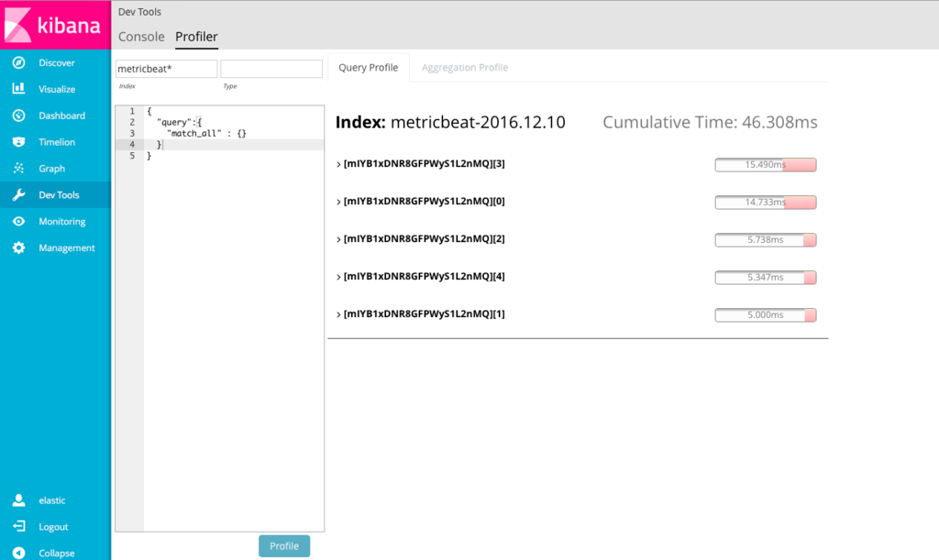Click the 15.490ms time bar
This screenshot has height=560, width=939.
coord(766,165)
